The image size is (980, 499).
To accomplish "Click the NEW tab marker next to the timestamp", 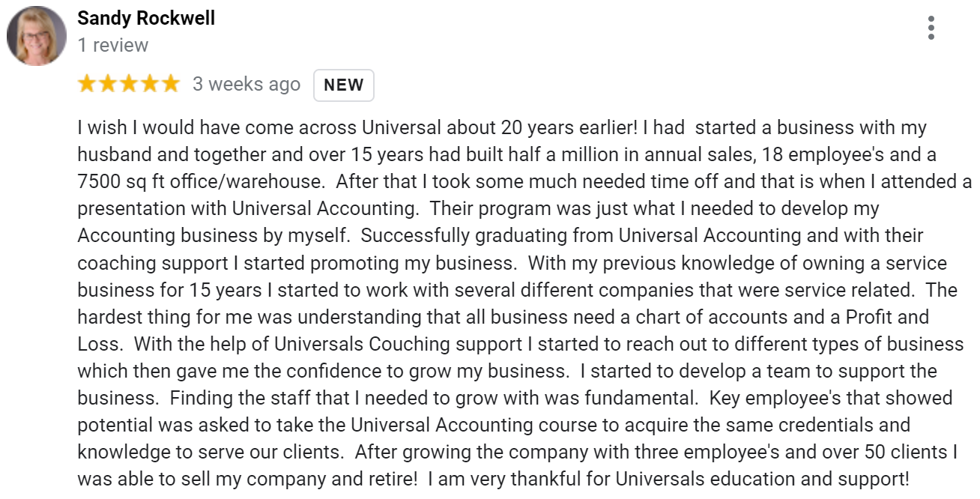I will [x=343, y=85].
